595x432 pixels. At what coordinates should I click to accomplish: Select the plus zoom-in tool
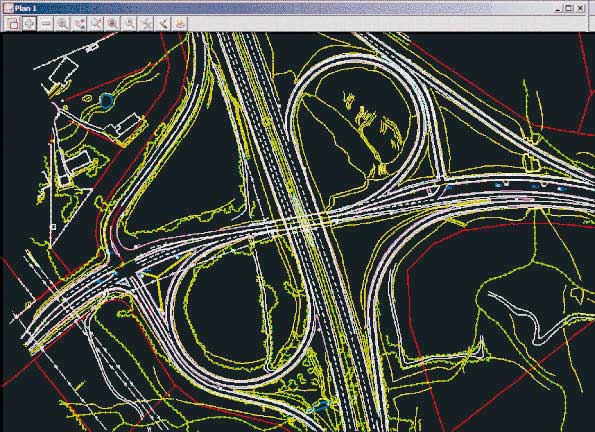pos(29,24)
